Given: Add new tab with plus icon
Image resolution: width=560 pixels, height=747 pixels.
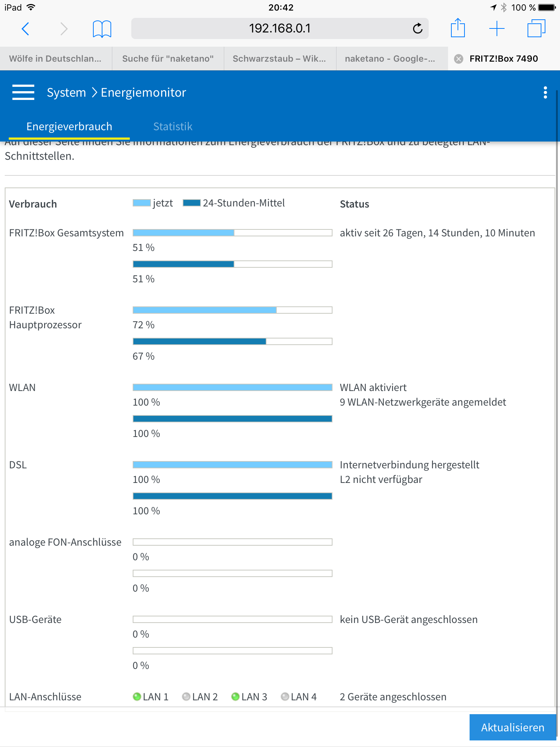Looking at the screenshot, I should tap(497, 28).
